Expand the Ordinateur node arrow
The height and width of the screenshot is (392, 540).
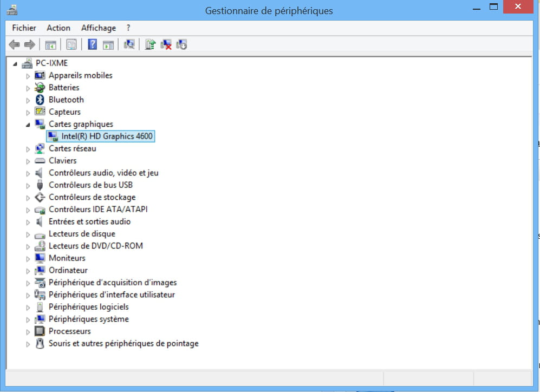pyautogui.click(x=28, y=271)
